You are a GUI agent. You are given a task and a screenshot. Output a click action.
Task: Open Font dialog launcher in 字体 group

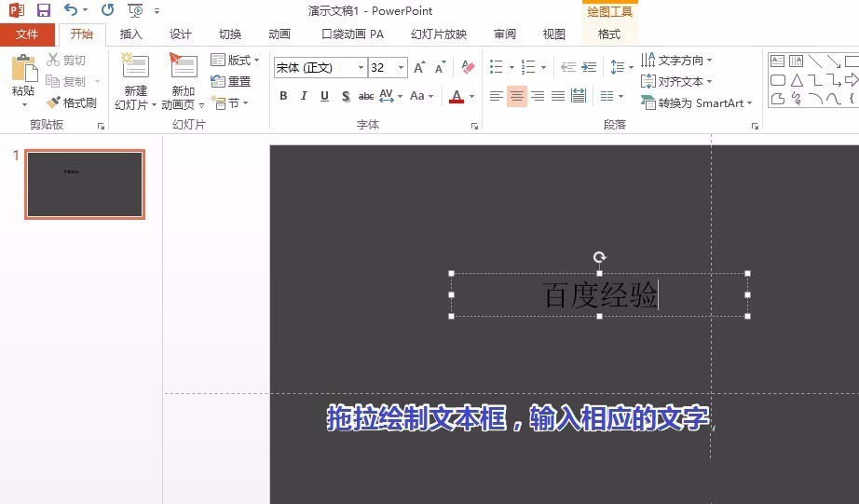(474, 126)
